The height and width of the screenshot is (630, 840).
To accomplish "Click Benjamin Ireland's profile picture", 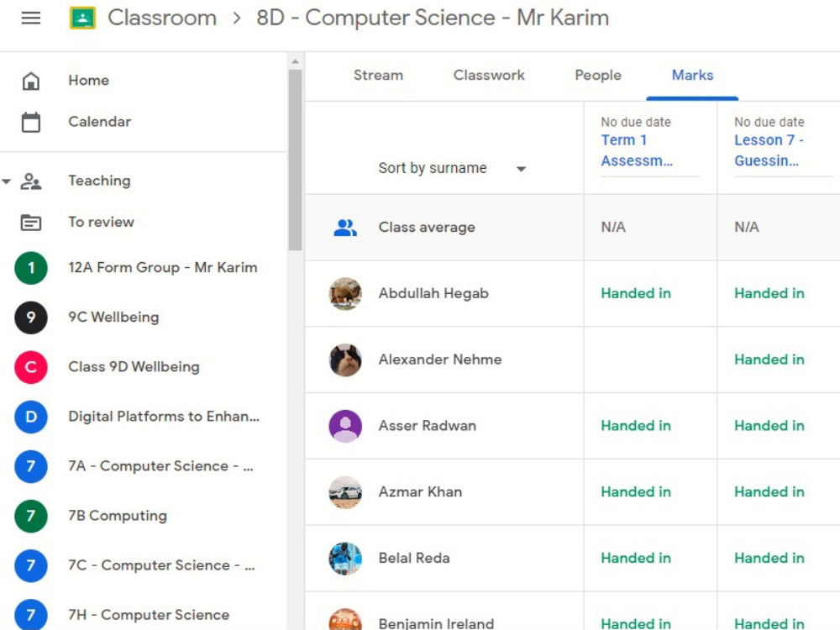I will pos(345,619).
